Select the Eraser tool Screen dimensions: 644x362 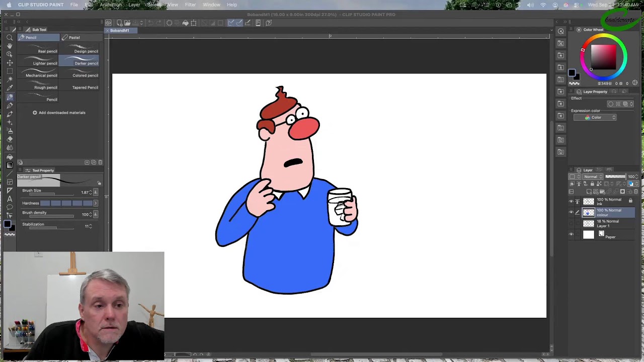click(10, 139)
